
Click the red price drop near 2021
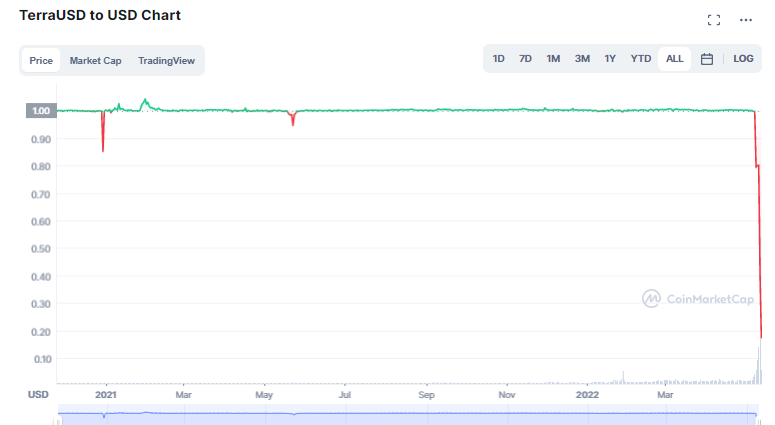point(103,131)
